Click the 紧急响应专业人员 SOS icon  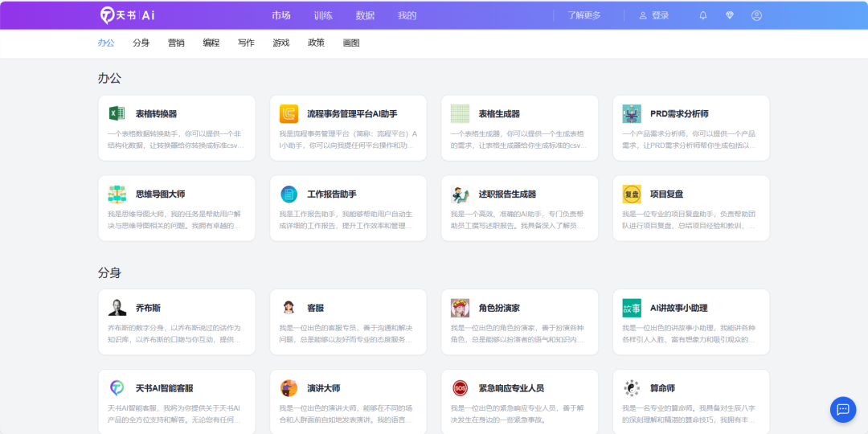coord(460,388)
